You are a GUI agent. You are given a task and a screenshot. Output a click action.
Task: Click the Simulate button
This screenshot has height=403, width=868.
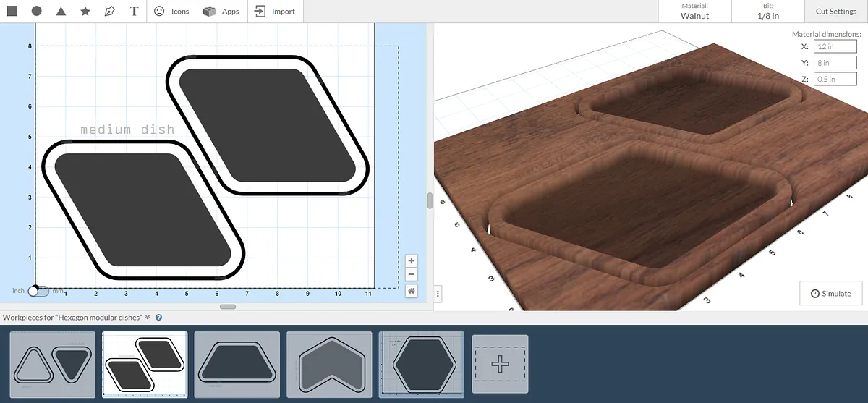pos(831,293)
